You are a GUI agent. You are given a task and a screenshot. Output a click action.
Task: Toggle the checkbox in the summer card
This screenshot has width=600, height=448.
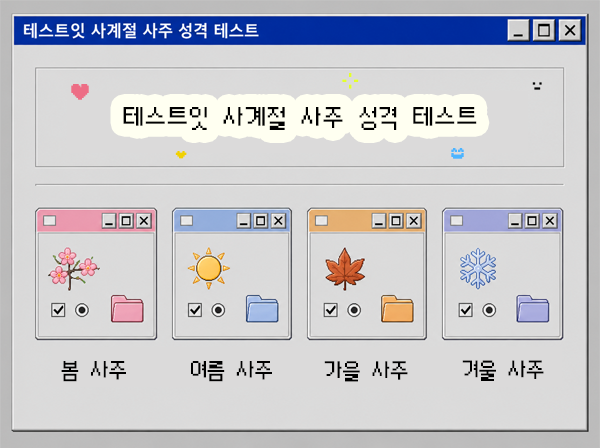[195, 310]
